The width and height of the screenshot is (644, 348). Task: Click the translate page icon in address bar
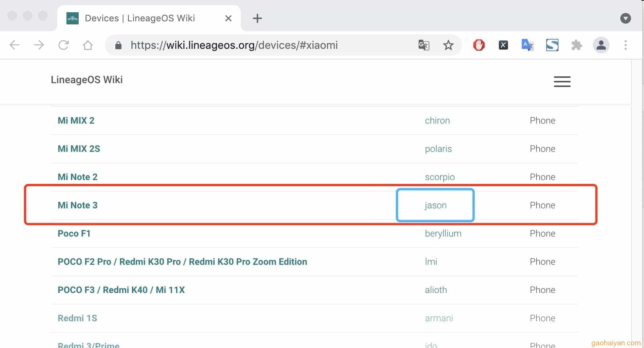(x=424, y=45)
